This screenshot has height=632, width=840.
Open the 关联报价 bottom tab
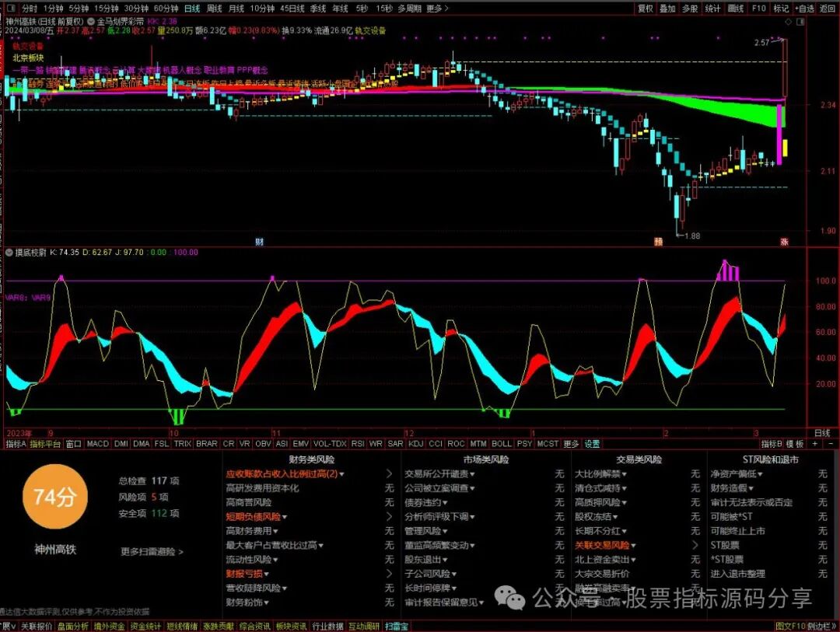37,626
